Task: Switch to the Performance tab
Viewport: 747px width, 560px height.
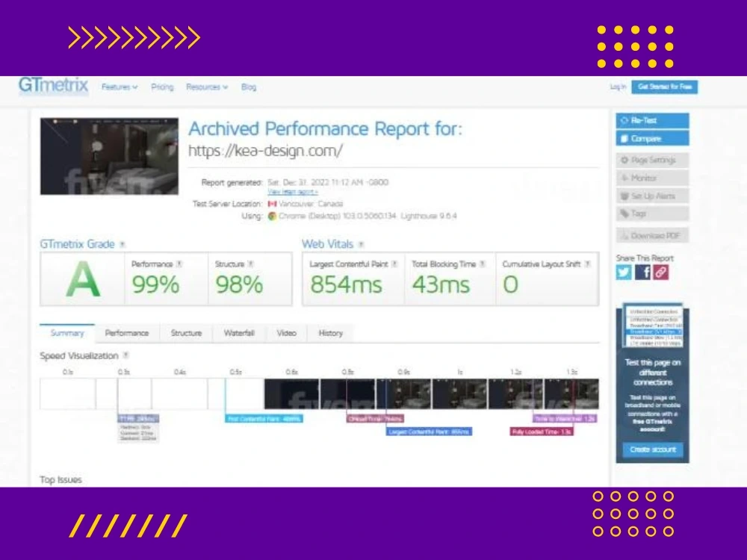Action: (x=127, y=333)
